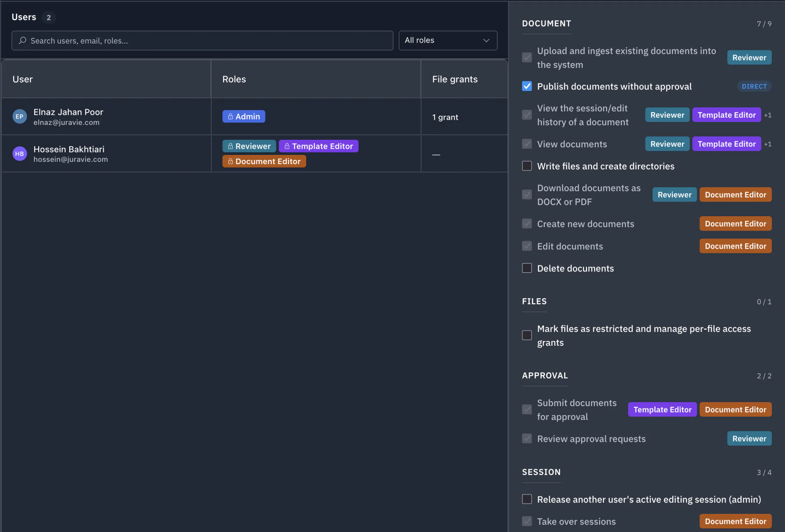Click Document Editor tag beside Create new documents
The width and height of the screenshot is (785, 532).
point(735,224)
